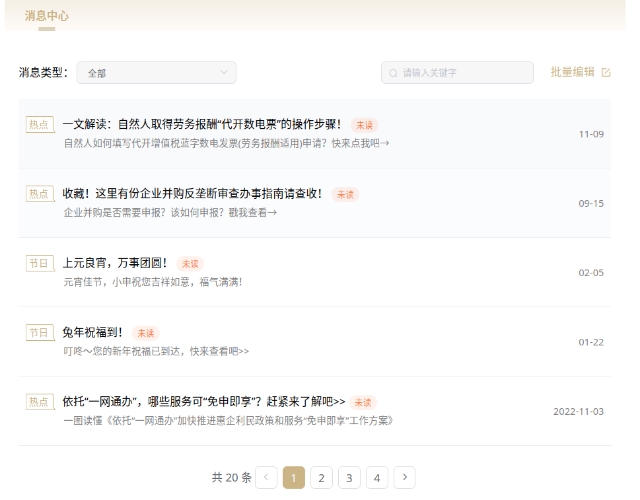Viewport: 640px width, 500px height.
Task: Open the 消息中心 tab
Action: (x=47, y=16)
